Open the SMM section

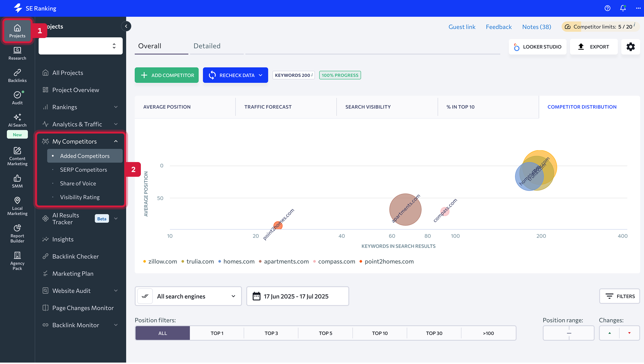17,181
